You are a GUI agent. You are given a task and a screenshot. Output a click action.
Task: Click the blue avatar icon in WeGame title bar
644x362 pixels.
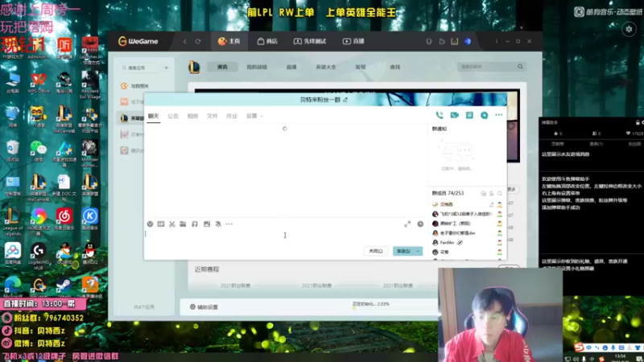468,42
